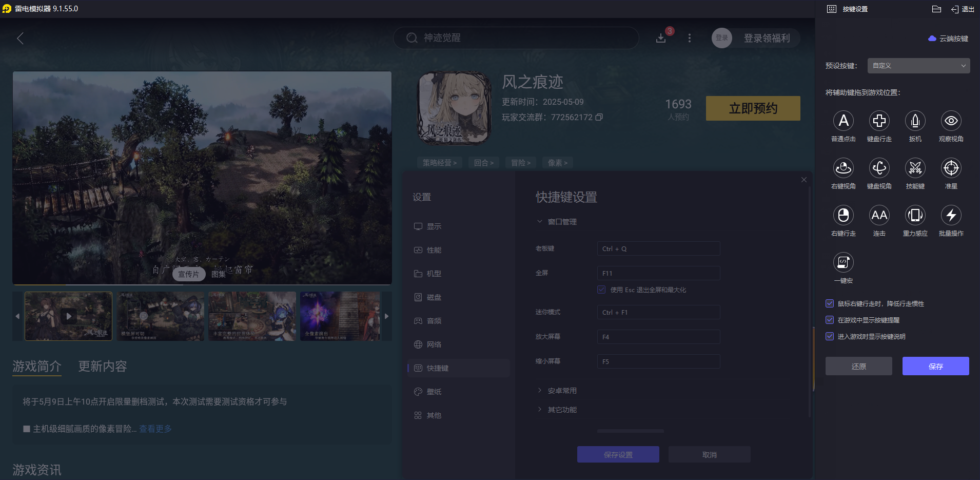Select the 键盘行走 key mapping icon
This screenshot has height=480, width=980.
point(879,121)
